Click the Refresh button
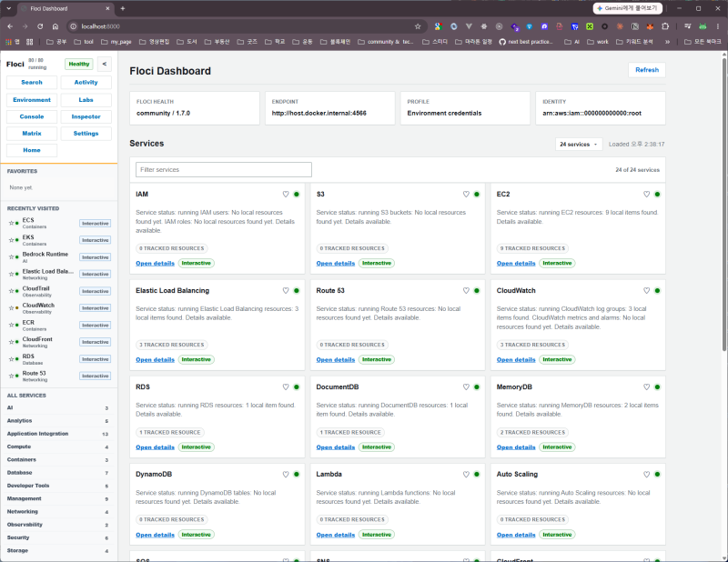Viewport: 728px width, 562px height. point(647,70)
